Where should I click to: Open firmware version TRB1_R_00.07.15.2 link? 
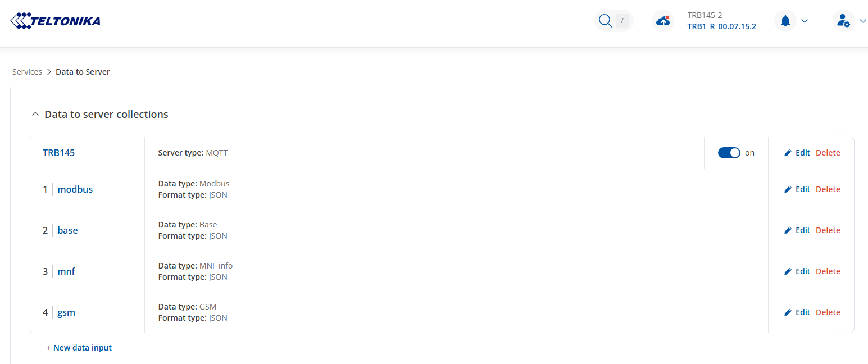721,26
